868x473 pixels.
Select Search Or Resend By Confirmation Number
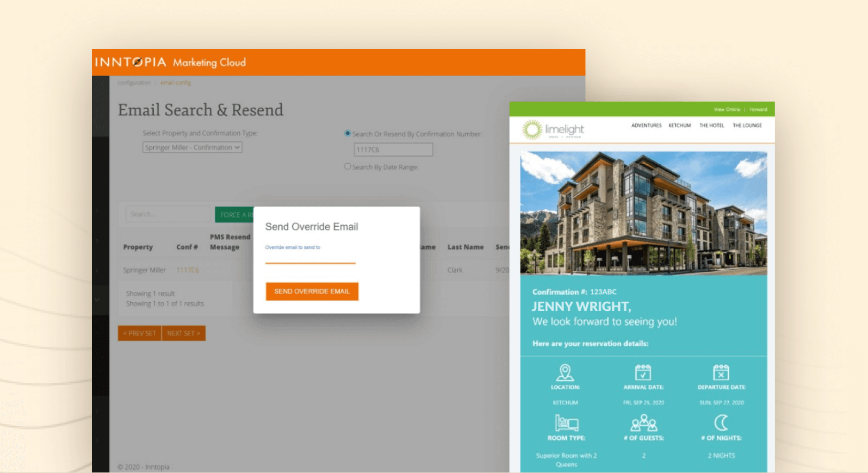point(348,133)
